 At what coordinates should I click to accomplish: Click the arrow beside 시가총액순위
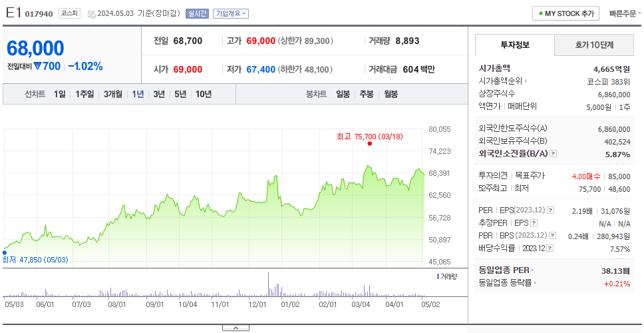(526, 81)
